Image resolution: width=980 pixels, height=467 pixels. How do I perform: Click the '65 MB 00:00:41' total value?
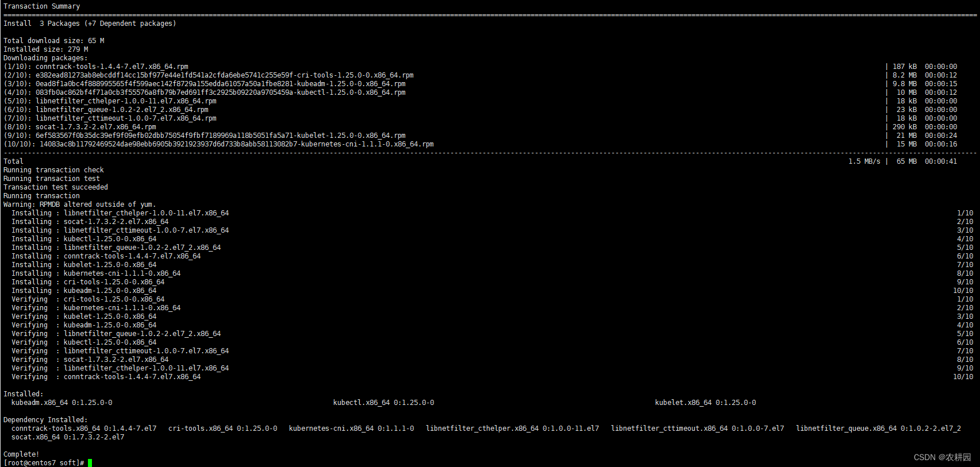[x=927, y=161]
